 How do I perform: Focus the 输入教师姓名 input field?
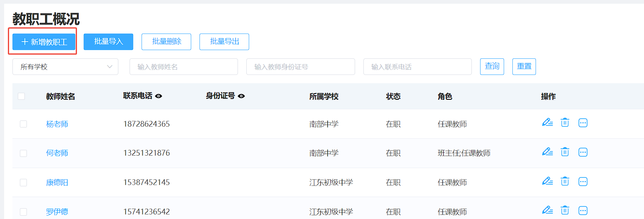[184, 67]
